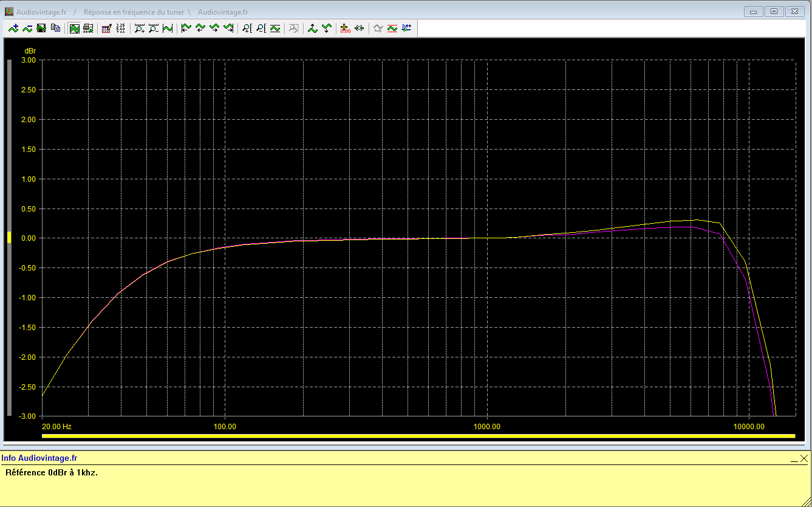Click the jump to curve start arrow icon
Image resolution: width=812 pixels, height=507 pixels.
[186, 28]
